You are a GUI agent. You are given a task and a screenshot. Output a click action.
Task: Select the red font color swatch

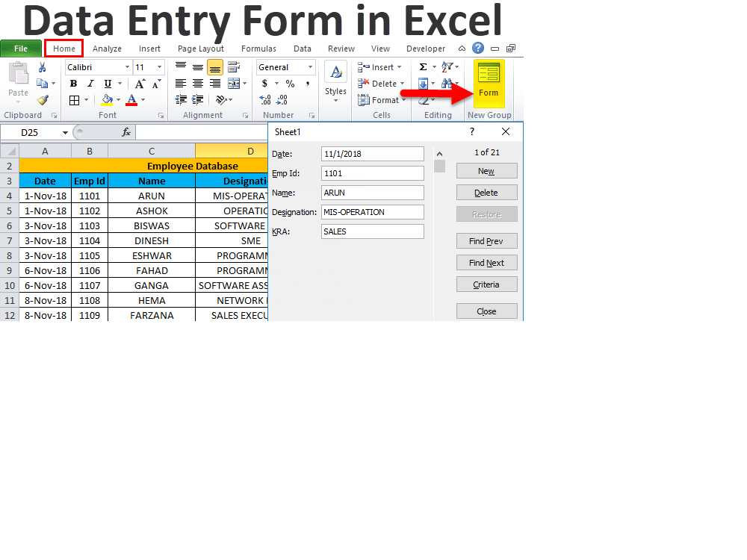[131, 105]
